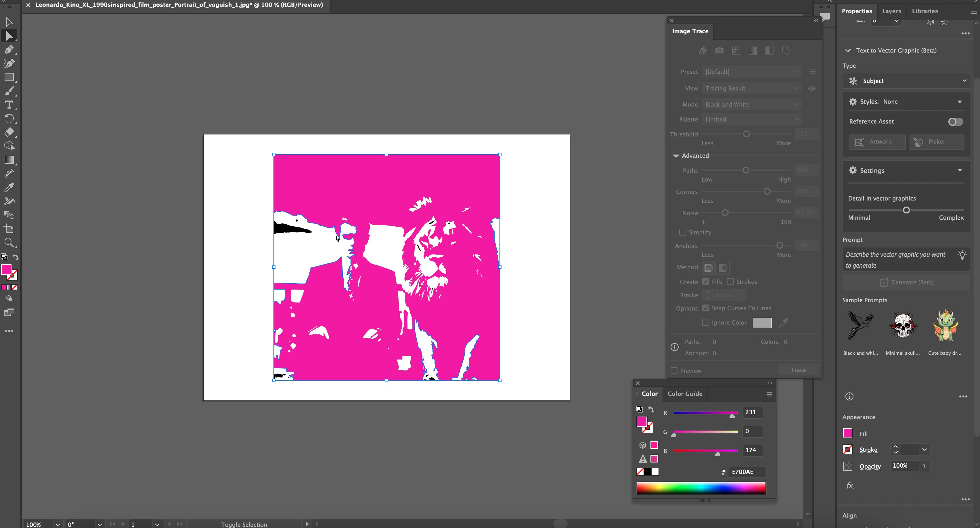
Task: Select the Type tool
Action: click(x=9, y=105)
